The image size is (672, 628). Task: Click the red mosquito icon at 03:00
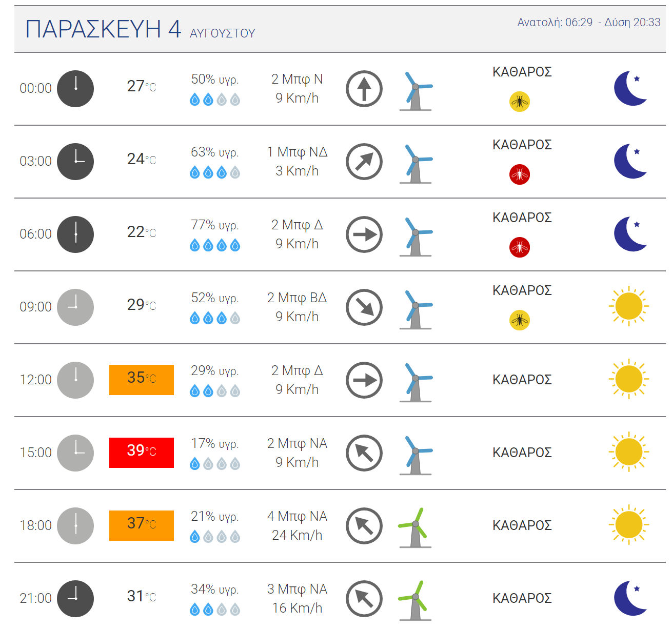click(x=520, y=174)
